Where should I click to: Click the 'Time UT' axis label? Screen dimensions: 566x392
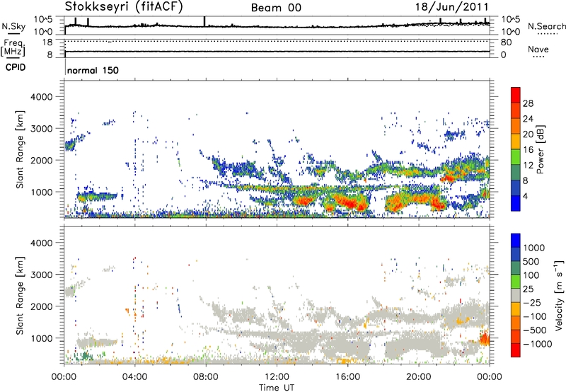coord(277,387)
